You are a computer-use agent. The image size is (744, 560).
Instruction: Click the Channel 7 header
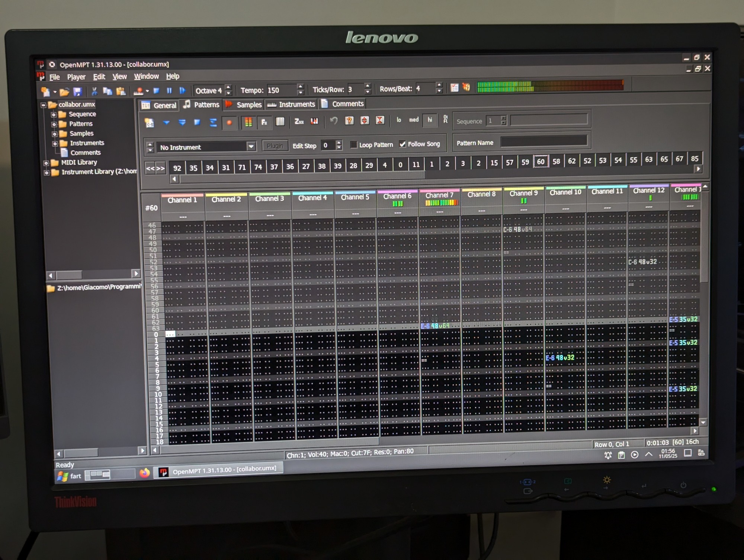pos(439,195)
